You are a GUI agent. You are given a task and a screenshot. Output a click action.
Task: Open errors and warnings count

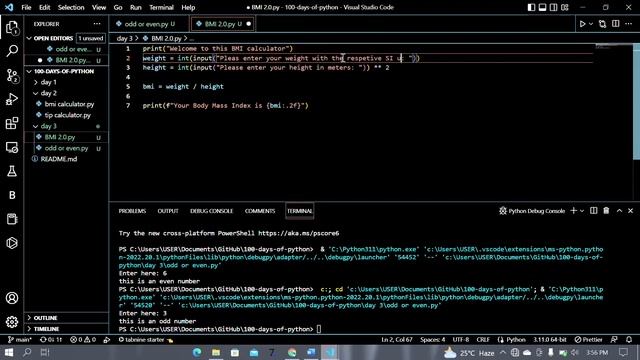(x=83, y=340)
